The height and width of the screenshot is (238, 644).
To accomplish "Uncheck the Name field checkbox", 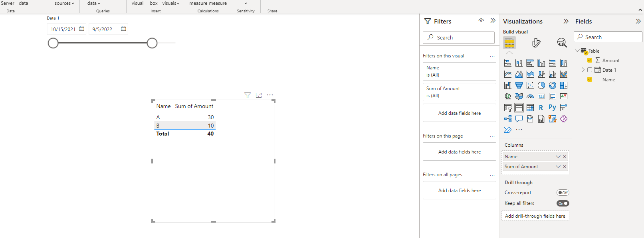I will (590, 80).
